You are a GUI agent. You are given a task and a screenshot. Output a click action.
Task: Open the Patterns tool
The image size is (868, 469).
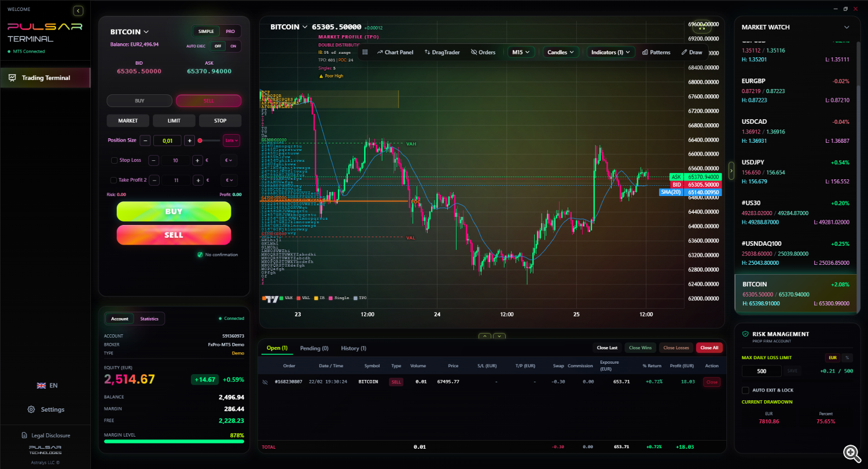click(x=656, y=52)
